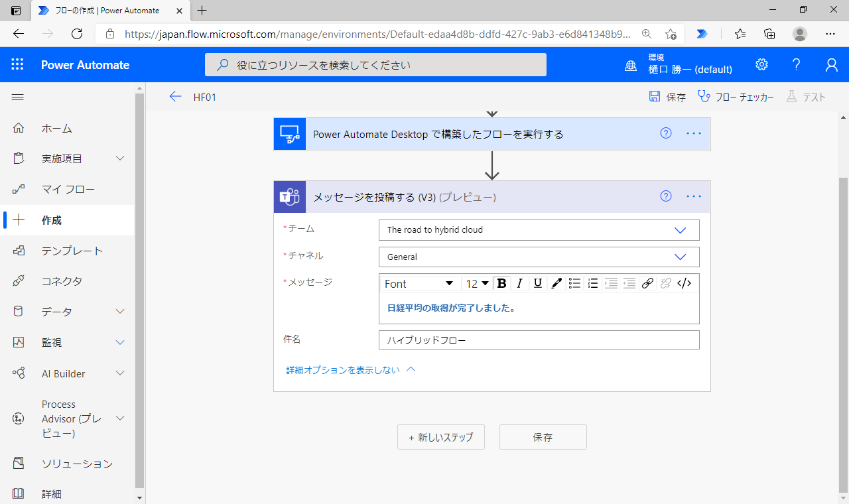
Task: Open help for Power Automate Desktop step
Action: point(666,133)
